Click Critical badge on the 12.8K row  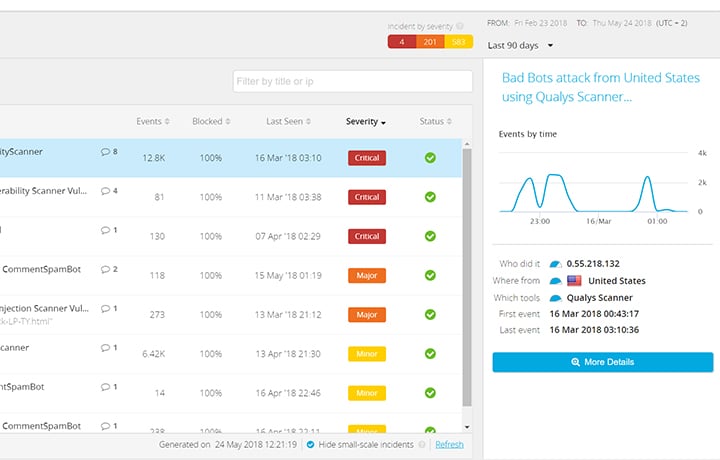[x=367, y=158]
